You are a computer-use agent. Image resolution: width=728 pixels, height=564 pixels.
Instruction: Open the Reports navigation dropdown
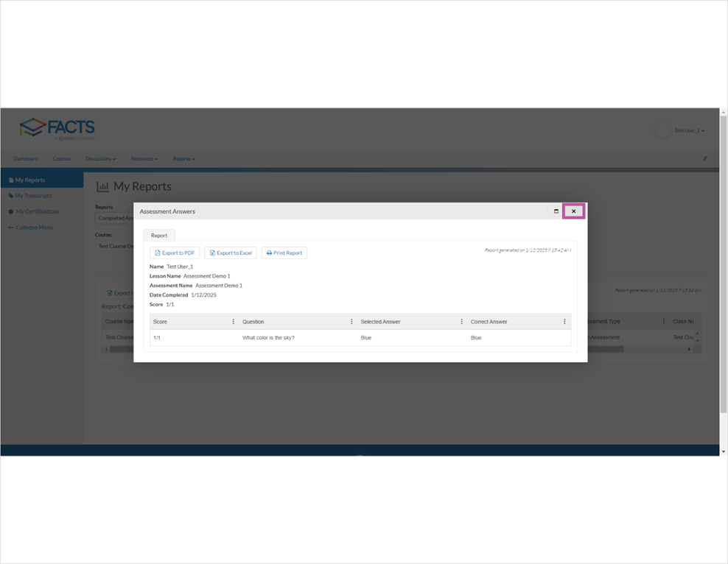pos(183,158)
